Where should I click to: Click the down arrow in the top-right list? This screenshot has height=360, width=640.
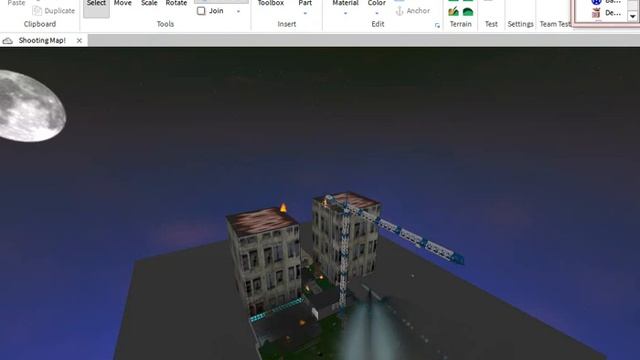coord(632,17)
